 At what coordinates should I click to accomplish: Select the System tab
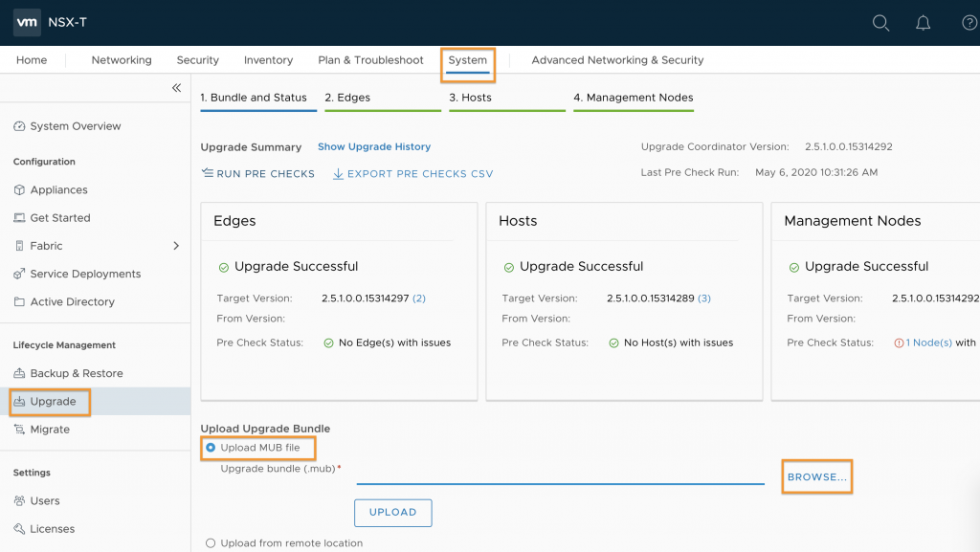(467, 60)
